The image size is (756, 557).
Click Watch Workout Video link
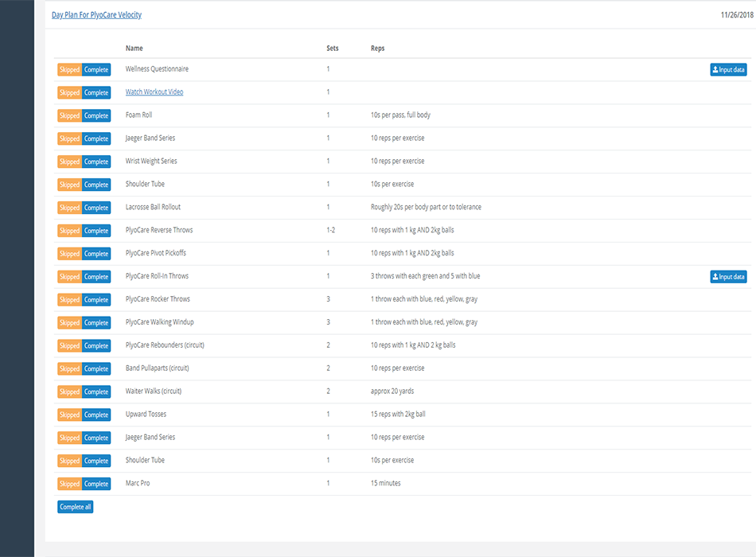[x=154, y=92]
